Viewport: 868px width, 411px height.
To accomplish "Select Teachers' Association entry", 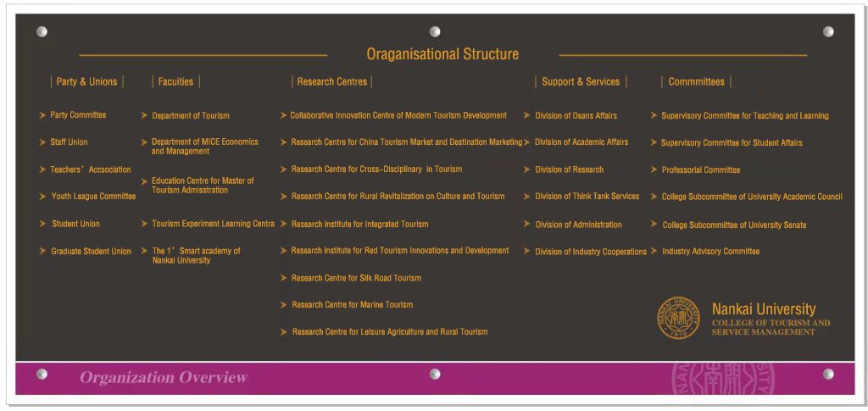I will (91, 169).
